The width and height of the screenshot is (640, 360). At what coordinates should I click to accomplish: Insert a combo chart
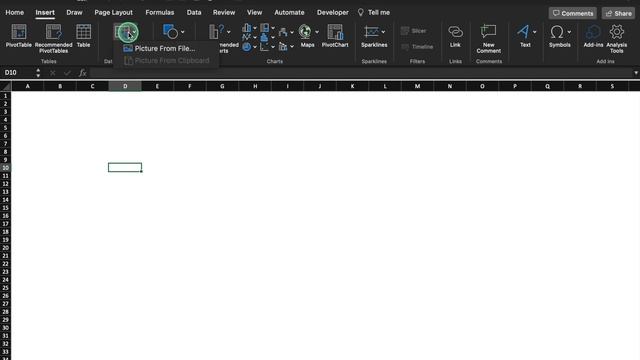pos(283,47)
